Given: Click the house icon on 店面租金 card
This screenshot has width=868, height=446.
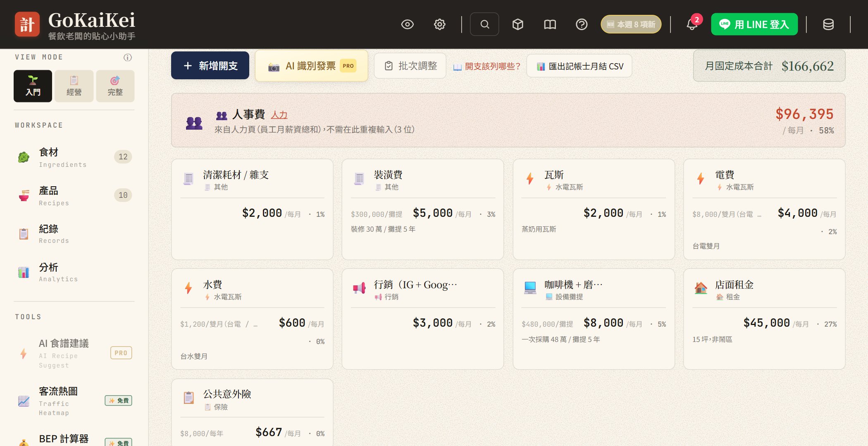Looking at the screenshot, I should coord(701,288).
